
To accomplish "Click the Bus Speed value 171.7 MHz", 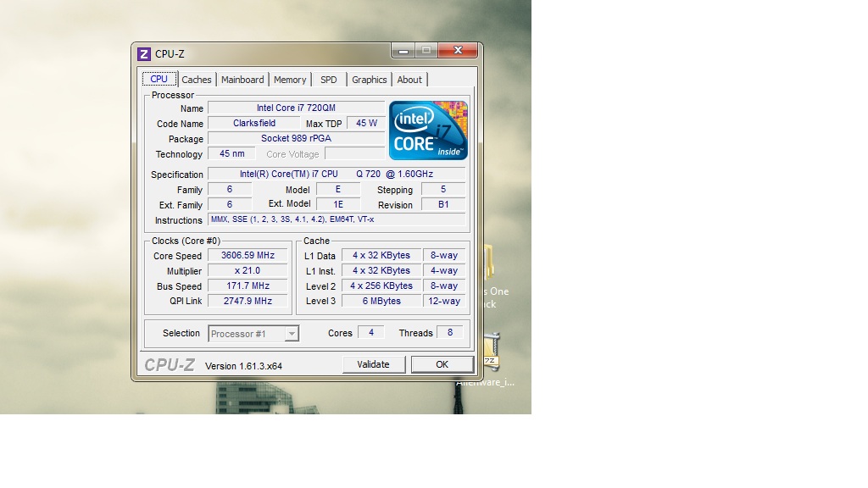I will coord(248,286).
